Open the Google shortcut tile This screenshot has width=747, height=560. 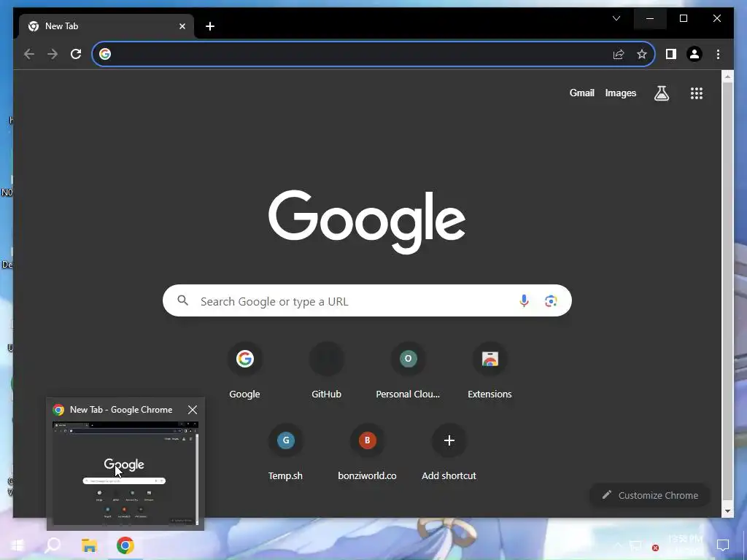(x=244, y=370)
